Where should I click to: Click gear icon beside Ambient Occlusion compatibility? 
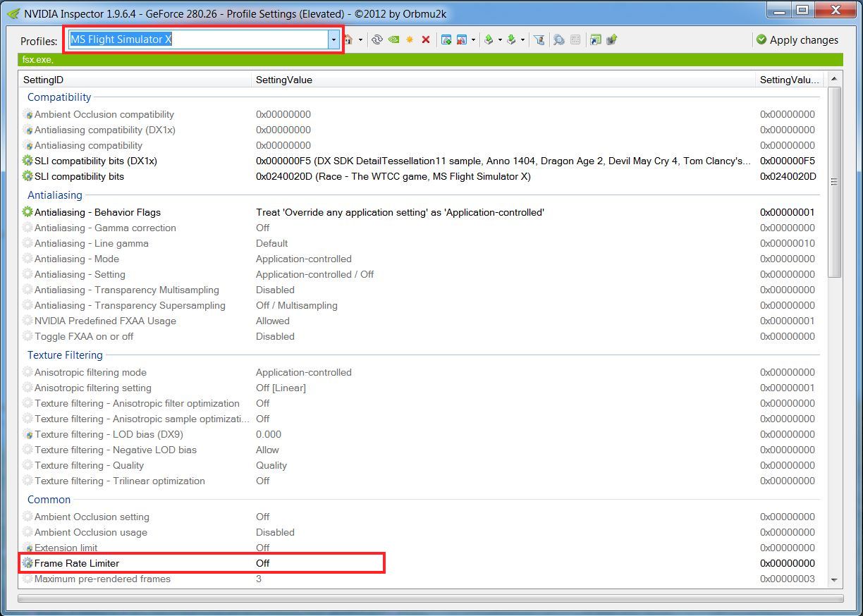pyautogui.click(x=27, y=114)
